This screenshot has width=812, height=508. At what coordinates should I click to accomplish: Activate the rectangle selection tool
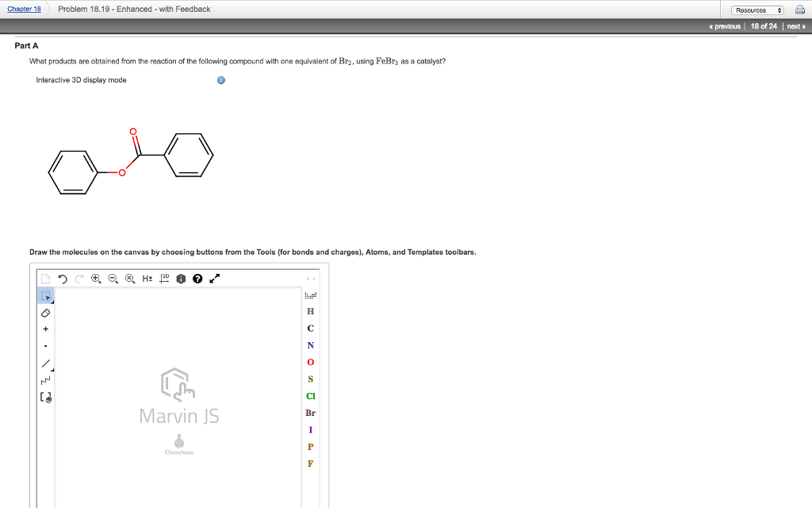(x=46, y=294)
